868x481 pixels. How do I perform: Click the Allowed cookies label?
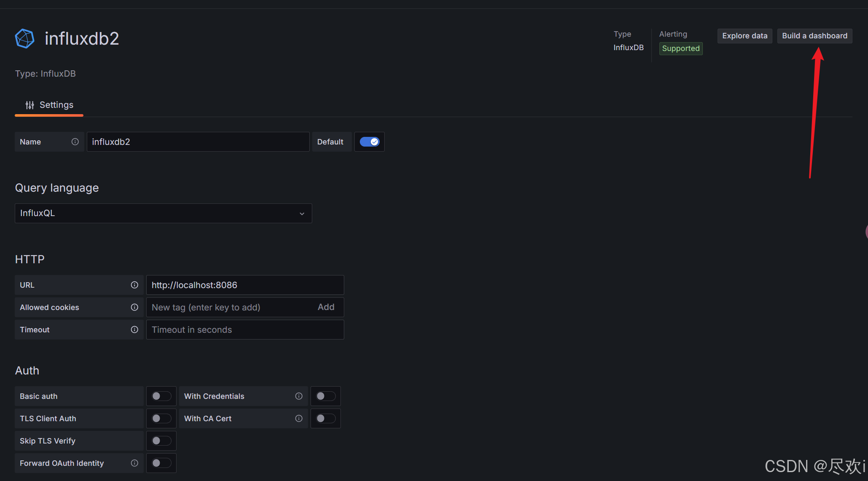(49, 307)
